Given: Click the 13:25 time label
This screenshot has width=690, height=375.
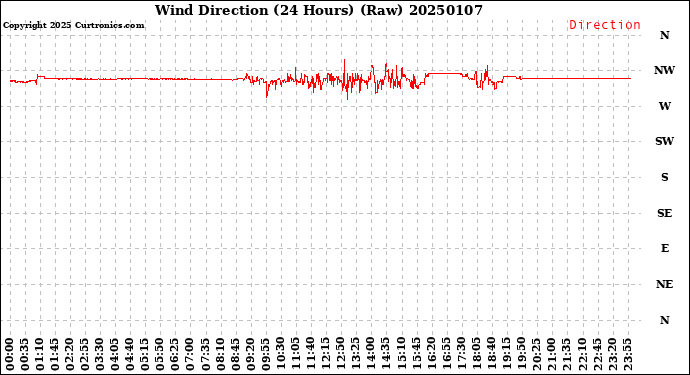Looking at the screenshot, I should (356, 354).
